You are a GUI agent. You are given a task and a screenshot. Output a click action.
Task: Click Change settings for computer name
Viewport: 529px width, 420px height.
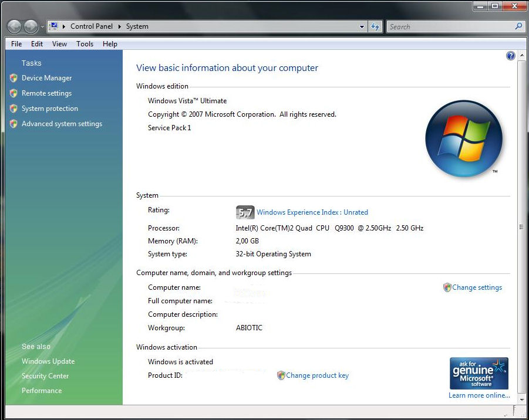[x=477, y=287]
